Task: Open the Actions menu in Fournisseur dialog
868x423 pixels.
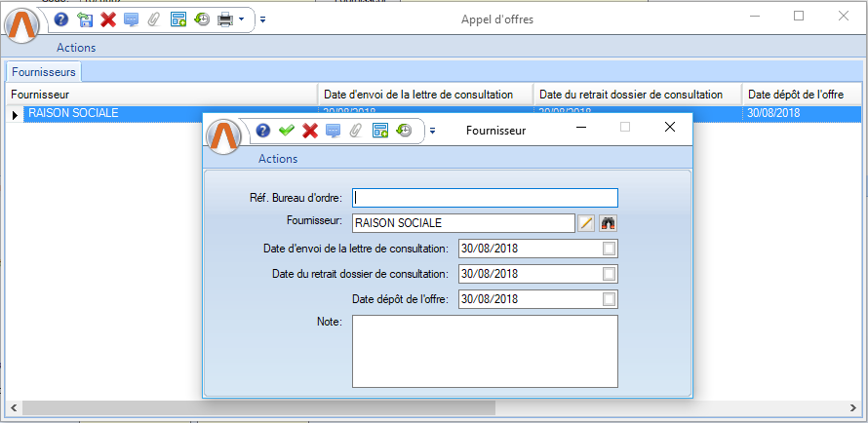Action: pos(278,159)
